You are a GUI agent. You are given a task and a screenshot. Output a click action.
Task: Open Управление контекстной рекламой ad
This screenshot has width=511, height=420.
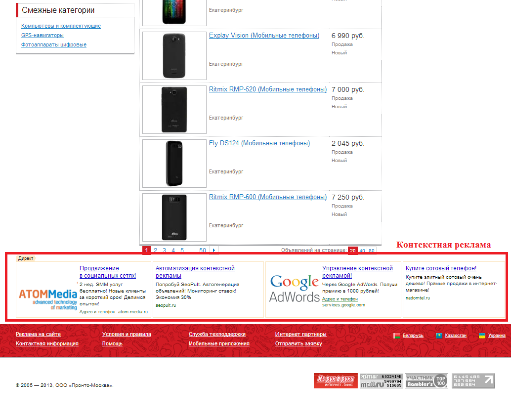pyautogui.click(x=357, y=272)
